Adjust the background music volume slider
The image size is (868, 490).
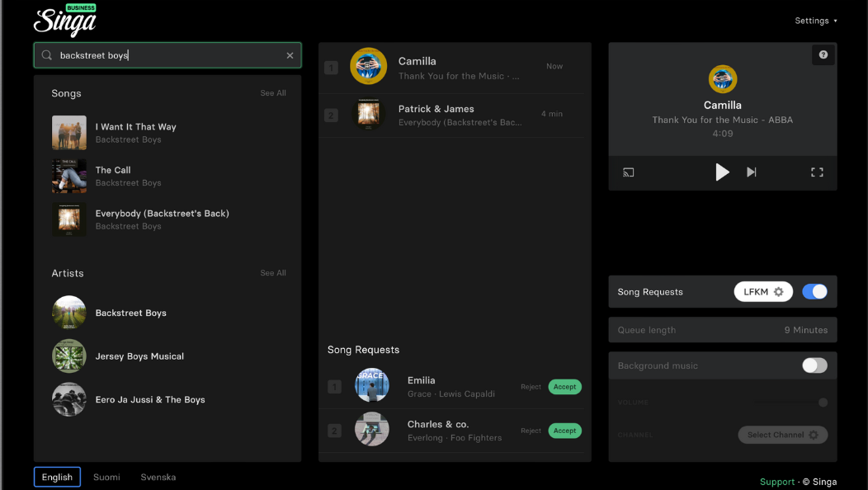[x=790, y=403]
